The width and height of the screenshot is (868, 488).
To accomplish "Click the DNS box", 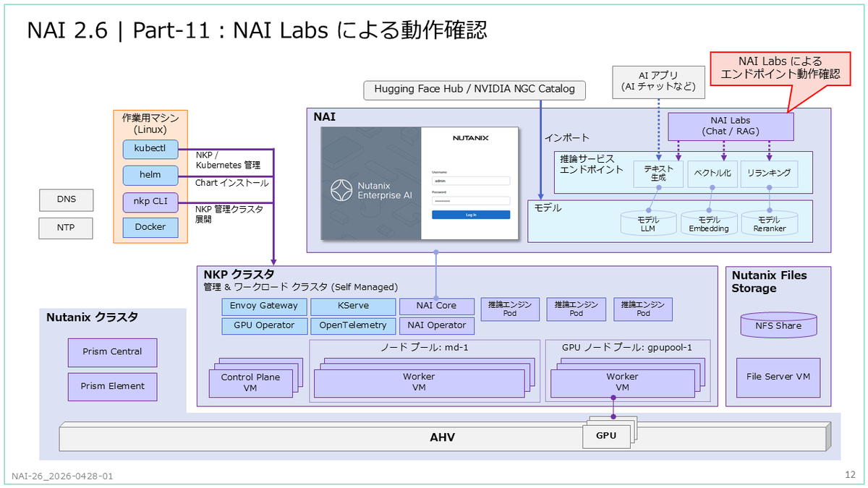I will [66, 199].
